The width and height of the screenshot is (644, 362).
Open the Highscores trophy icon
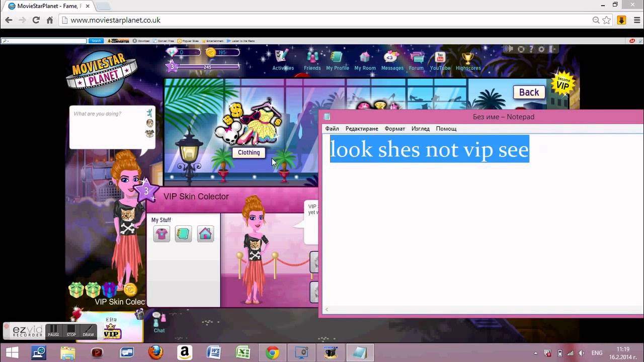[468, 60]
